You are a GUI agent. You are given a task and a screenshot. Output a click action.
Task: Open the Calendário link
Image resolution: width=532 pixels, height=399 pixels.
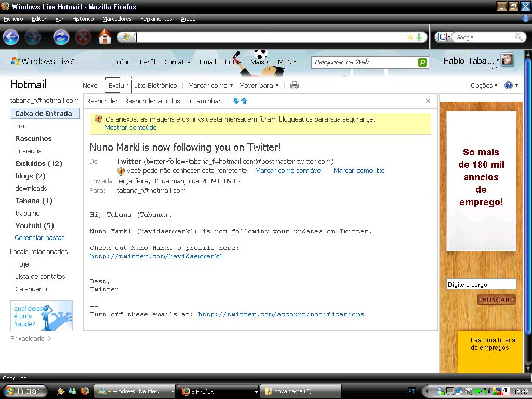31,289
